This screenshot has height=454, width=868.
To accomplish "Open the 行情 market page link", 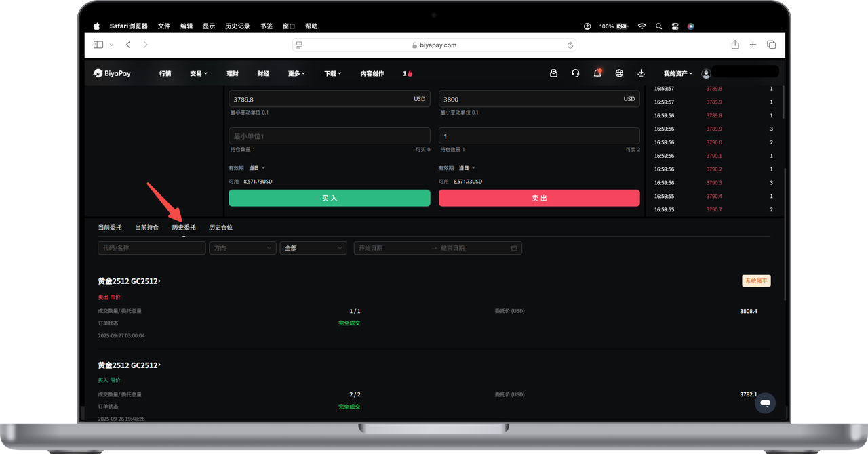I will coord(165,73).
